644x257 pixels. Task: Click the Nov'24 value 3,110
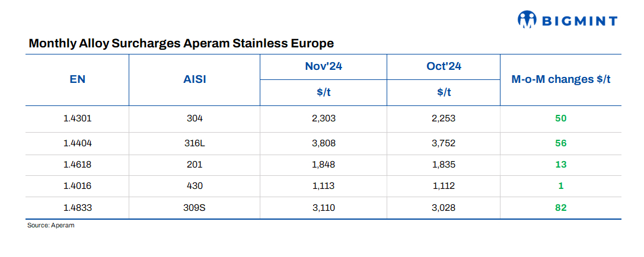[323, 207]
